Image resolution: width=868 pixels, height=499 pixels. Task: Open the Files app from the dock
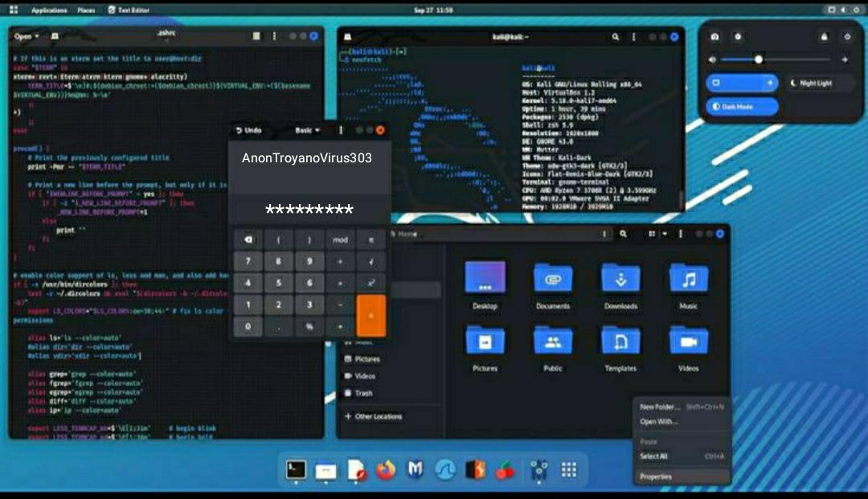(x=325, y=470)
